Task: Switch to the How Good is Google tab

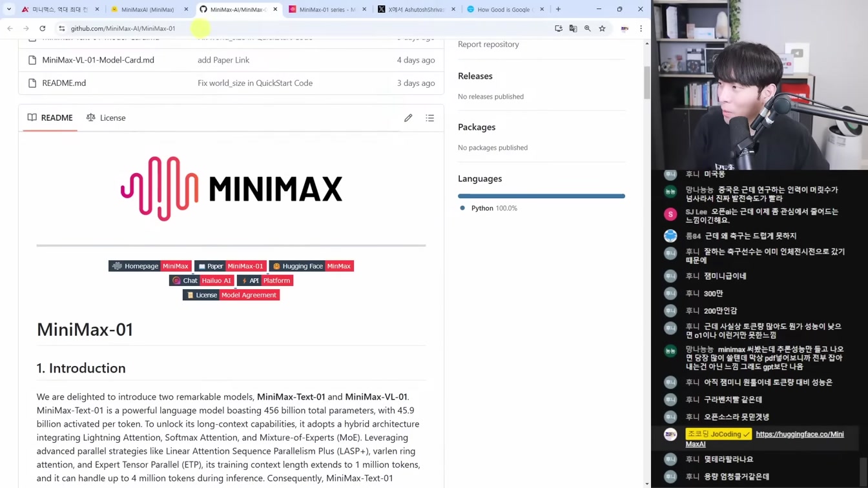Action: tap(505, 10)
